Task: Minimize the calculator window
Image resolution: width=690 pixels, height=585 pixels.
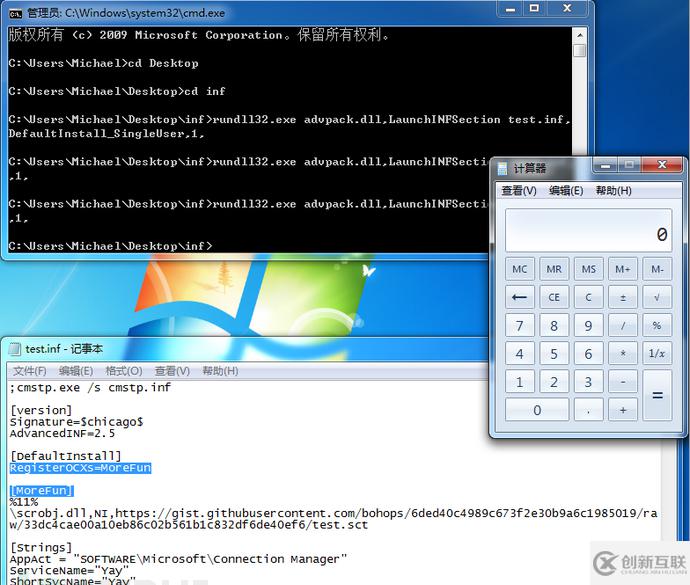Action: (606, 166)
